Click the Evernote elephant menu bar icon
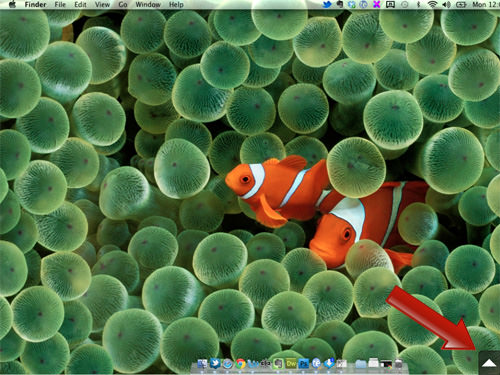 coord(340,4)
